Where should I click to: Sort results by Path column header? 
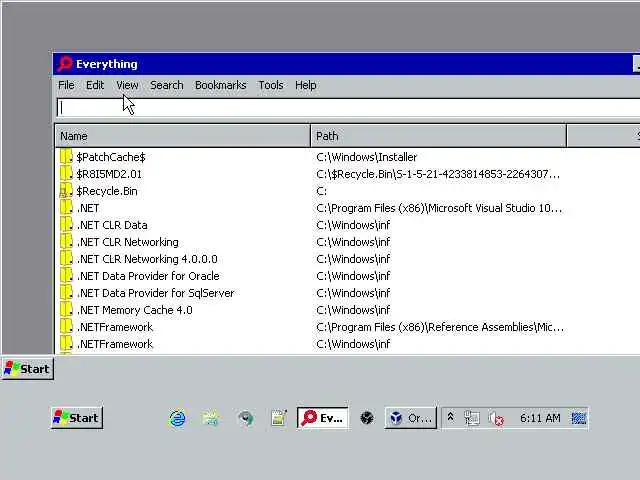438,136
